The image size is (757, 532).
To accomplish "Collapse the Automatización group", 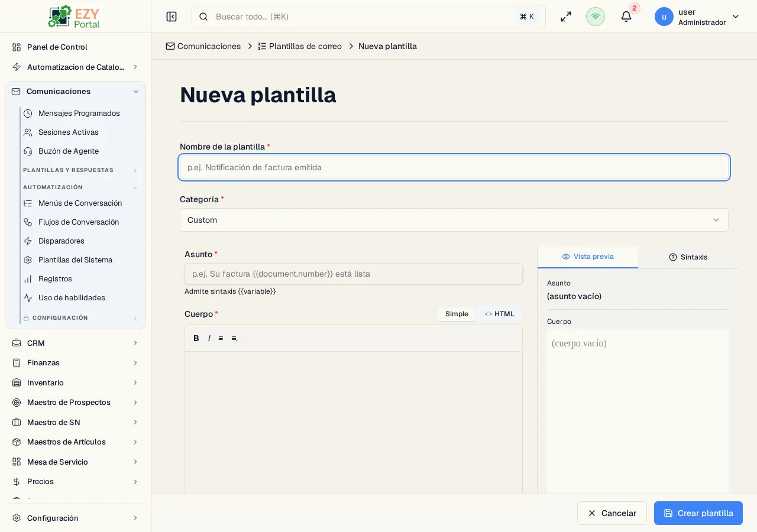I will pyautogui.click(x=135, y=187).
